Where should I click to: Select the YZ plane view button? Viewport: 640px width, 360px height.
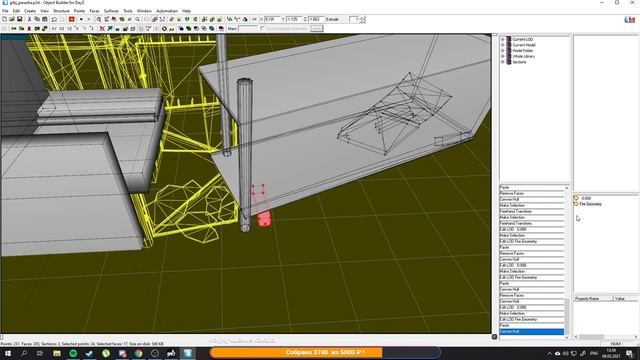[69, 29]
